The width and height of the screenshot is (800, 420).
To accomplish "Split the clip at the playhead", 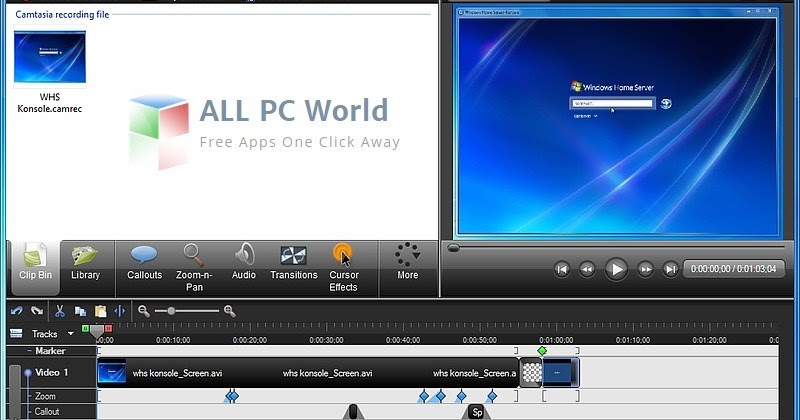I will tap(119, 311).
